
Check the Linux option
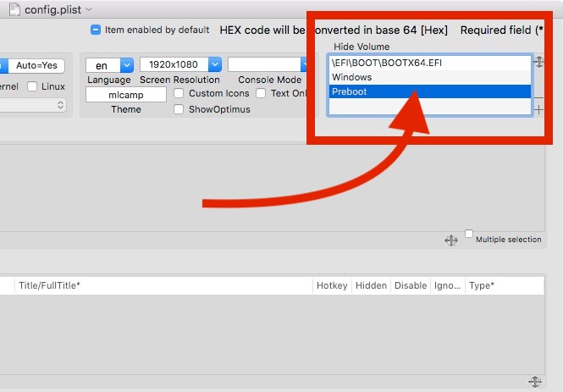(32, 86)
